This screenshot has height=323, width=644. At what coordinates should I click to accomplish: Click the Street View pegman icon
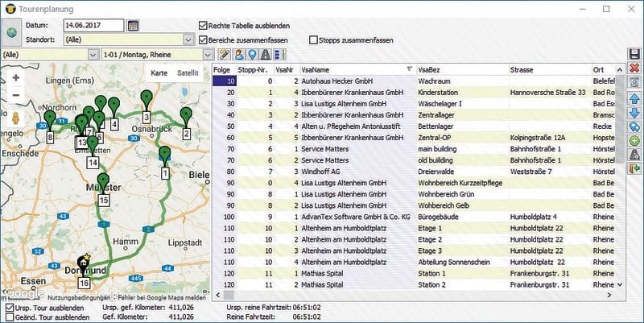(15, 118)
